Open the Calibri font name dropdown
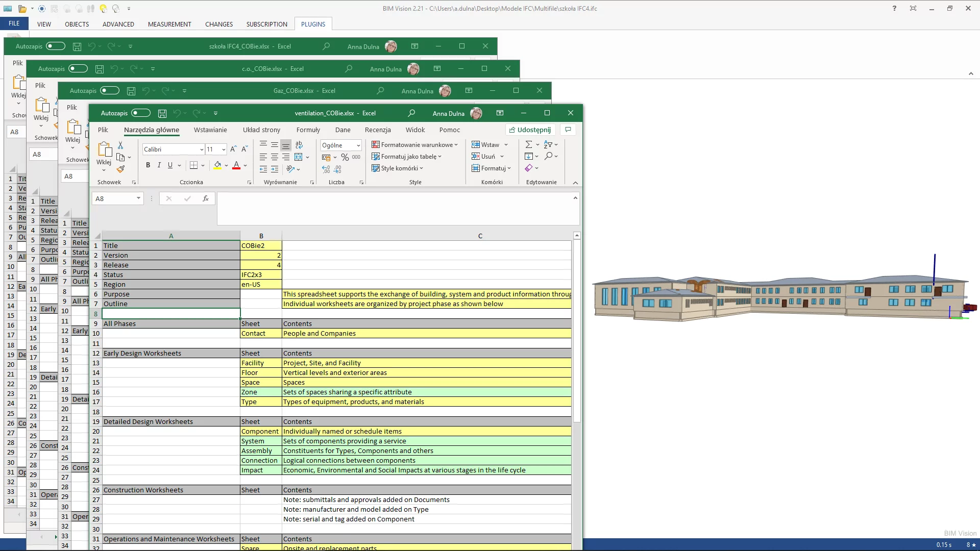980x551 pixels. (x=202, y=149)
